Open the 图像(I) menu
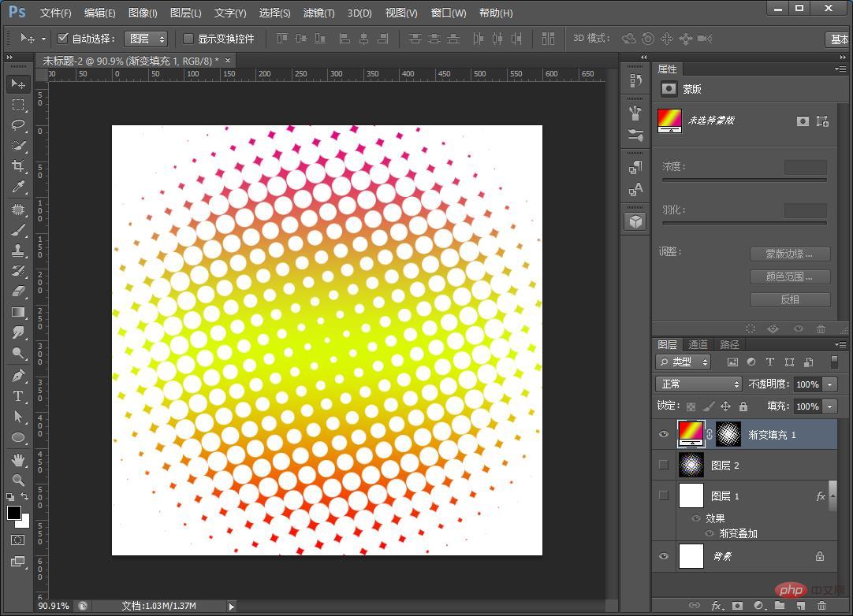 (143, 13)
